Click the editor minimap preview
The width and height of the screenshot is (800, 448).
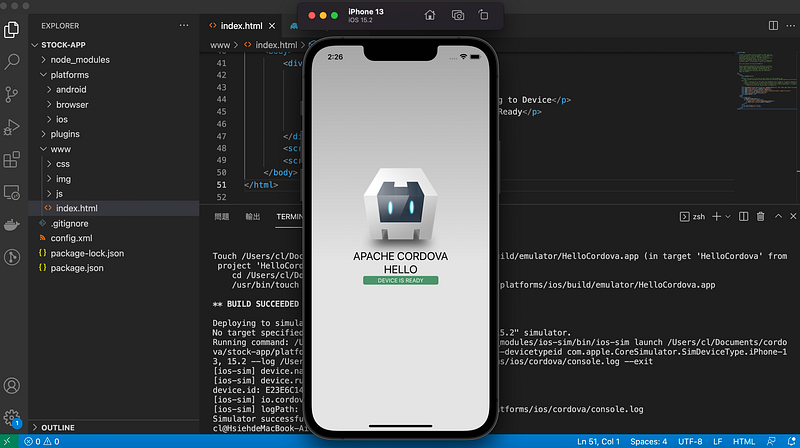pos(766,81)
